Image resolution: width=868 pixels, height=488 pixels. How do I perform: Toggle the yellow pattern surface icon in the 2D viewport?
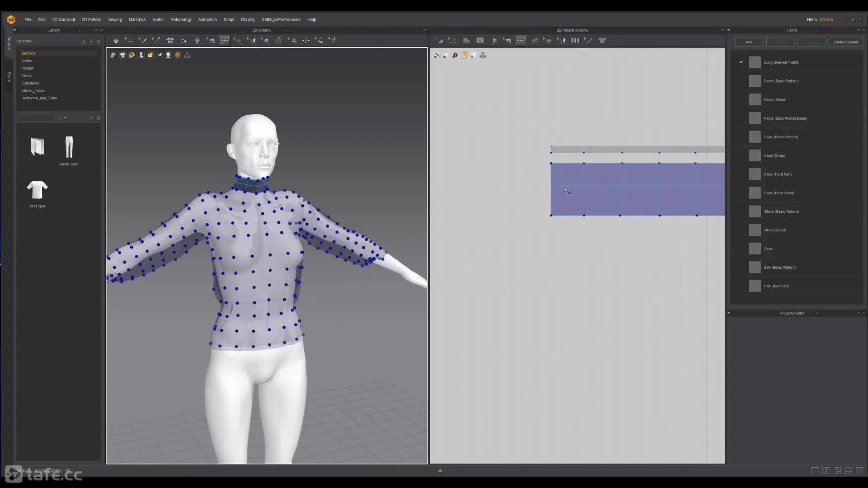click(x=464, y=55)
